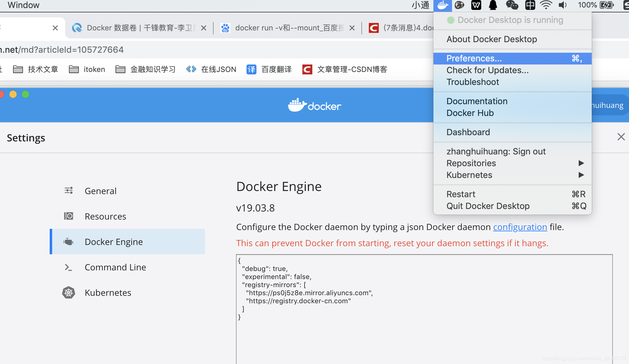This screenshot has height=364, width=629.
Task: Open the configuration hyperlink
Action: (520, 227)
